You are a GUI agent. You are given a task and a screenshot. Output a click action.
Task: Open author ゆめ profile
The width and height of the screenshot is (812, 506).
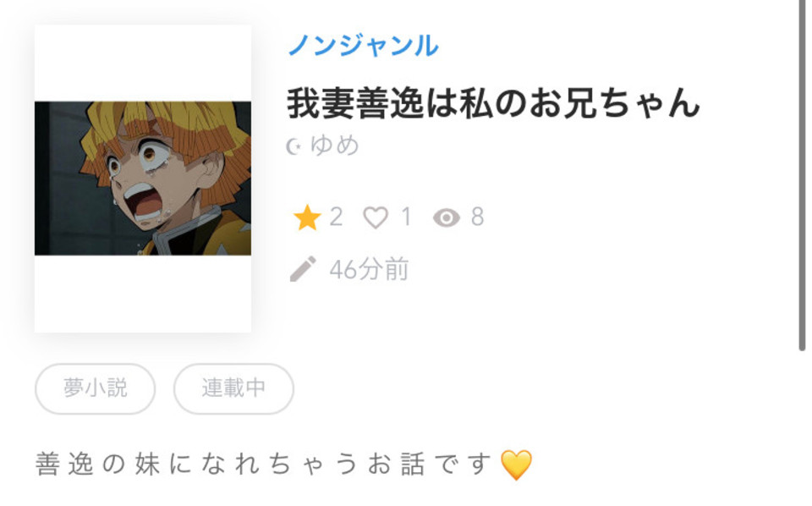(335, 145)
